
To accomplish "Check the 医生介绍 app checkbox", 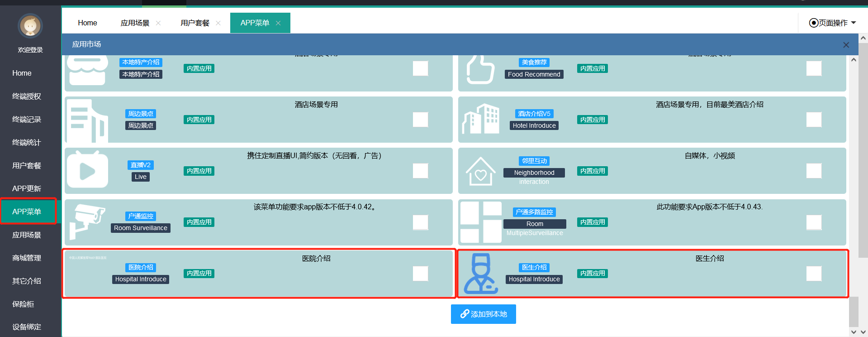I will click(814, 274).
